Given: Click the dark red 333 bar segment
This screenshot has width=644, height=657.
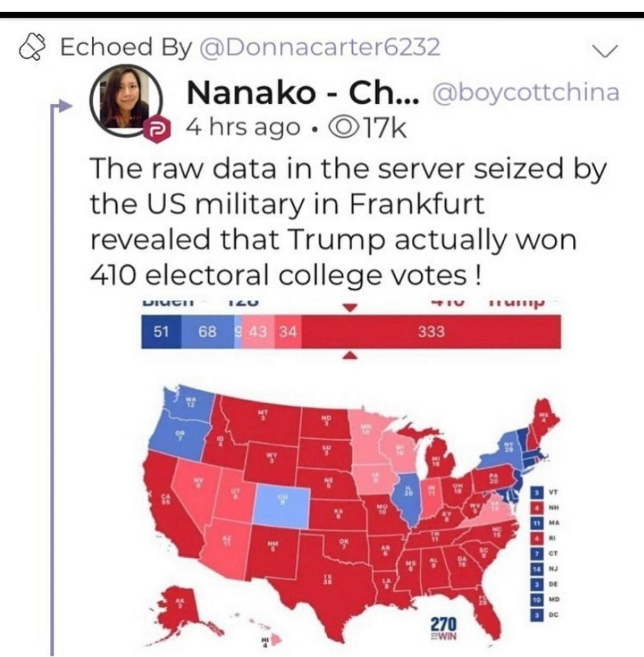Looking at the screenshot, I should [x=431, y=332].
